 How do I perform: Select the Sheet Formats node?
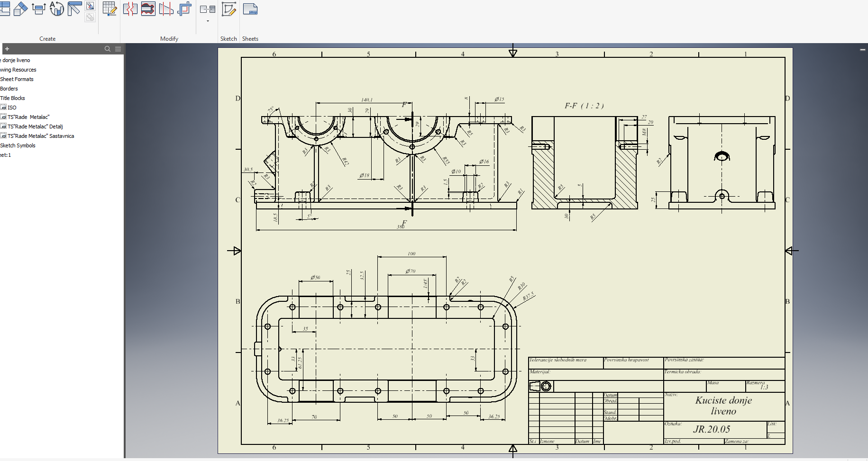click(17, 79)
